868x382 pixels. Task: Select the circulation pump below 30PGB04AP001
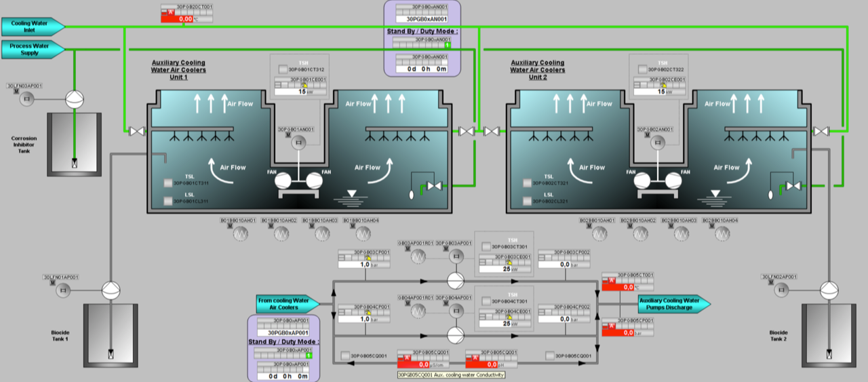(455, 334)
